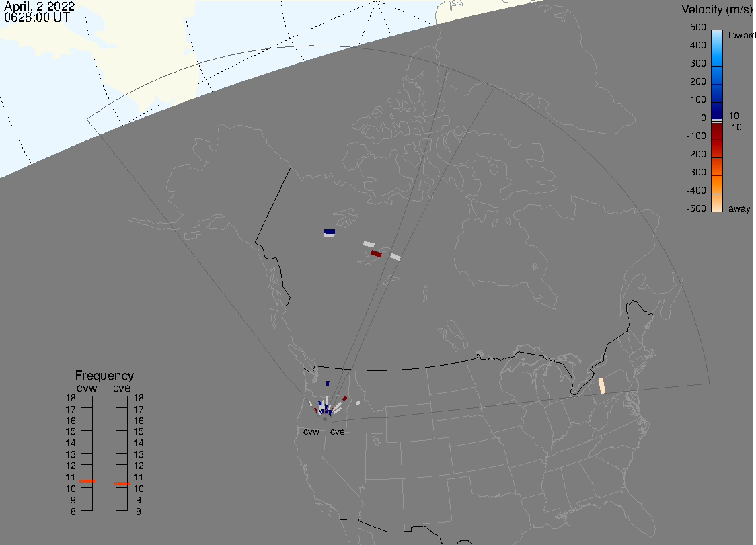Click the "100" velocity scale label
Image resolution: width=756 pixels, height=545 pixels.
pos(697,99)
